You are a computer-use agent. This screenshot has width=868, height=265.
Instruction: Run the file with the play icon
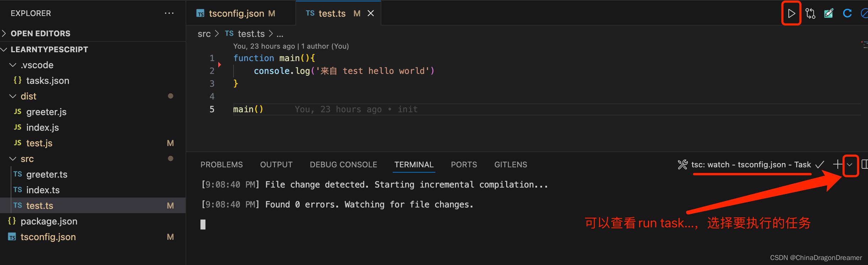[x=791, y=13]
